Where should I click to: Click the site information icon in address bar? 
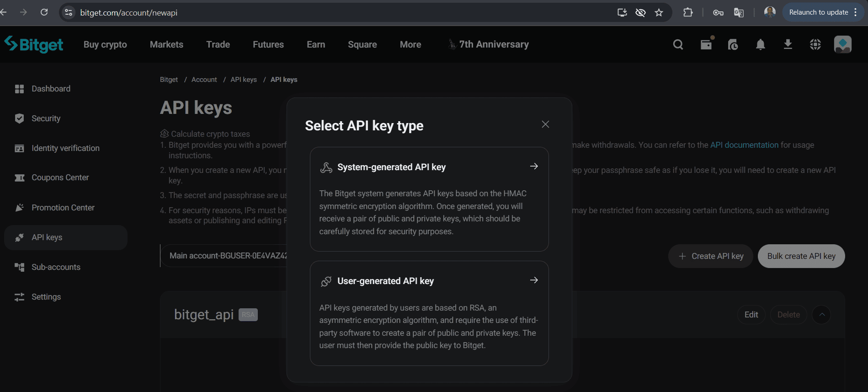tap(69, 12)
